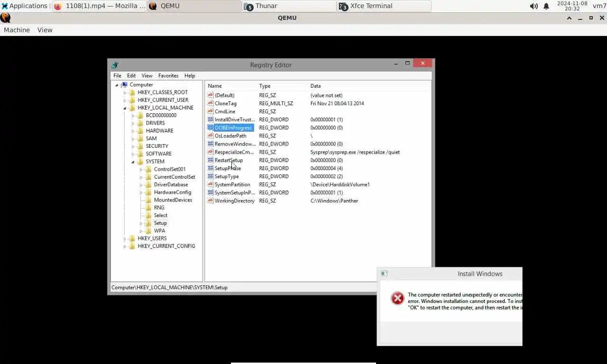Open the Edit menu in Registry Editor
The width and height of the screenshot is (607, 364).
pos(131,75)
